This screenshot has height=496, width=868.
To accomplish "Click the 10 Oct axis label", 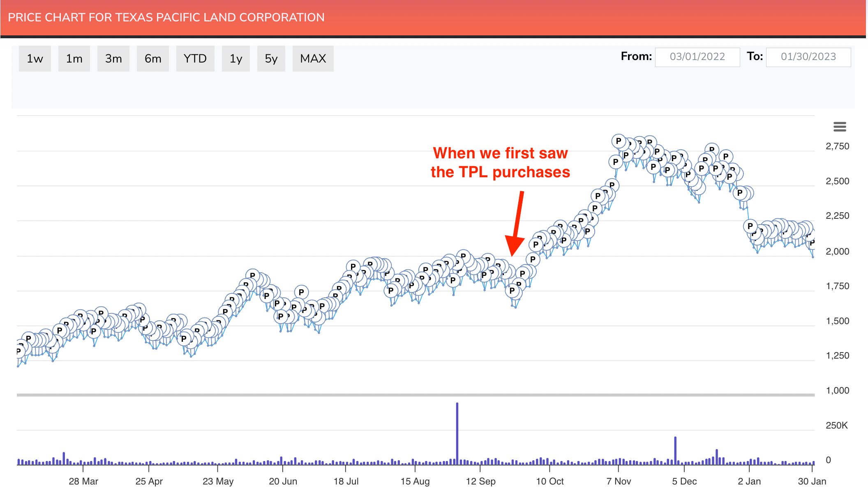I will click(x=549, y=481).
